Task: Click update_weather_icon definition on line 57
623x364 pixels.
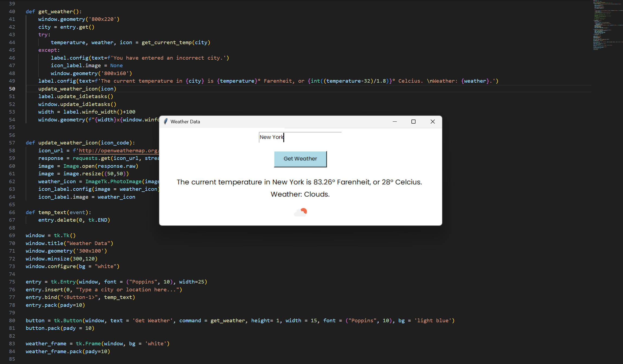Action: 68,143
